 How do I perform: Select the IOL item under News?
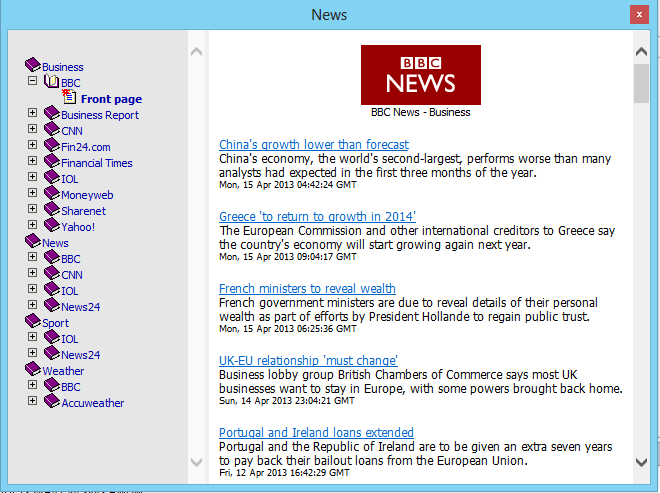click(x=69, y=291)
